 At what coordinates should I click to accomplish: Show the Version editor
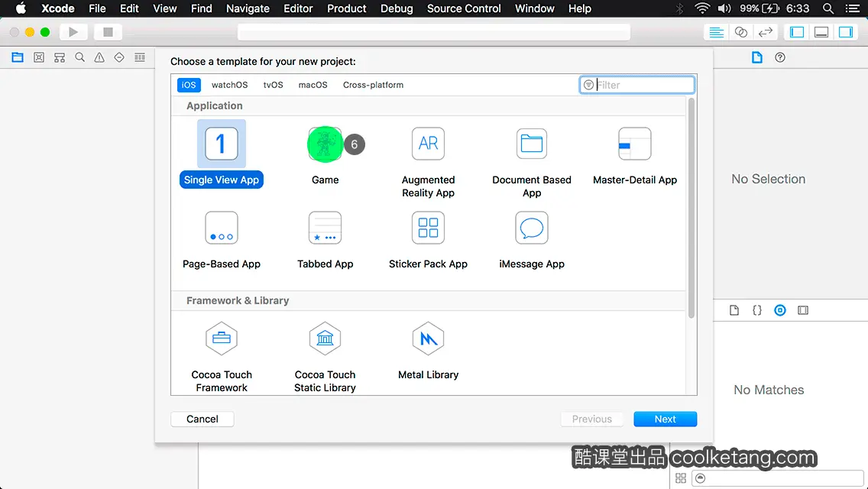coord(765,32)
